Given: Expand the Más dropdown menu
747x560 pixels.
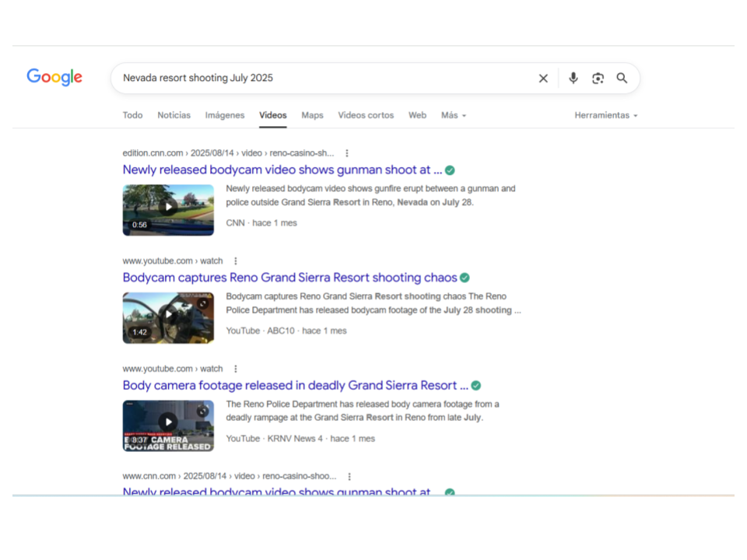Looking at the screenshot, I should point(453,115).
